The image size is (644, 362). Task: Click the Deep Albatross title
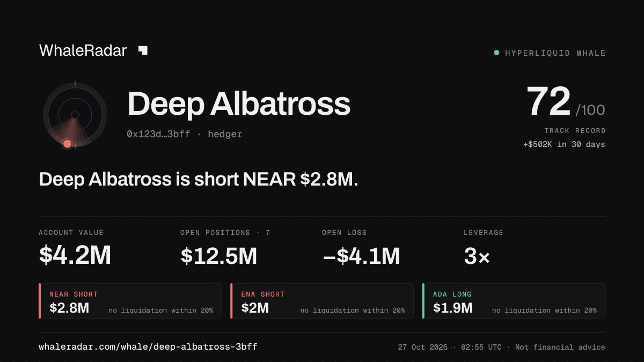pos(239,104)
